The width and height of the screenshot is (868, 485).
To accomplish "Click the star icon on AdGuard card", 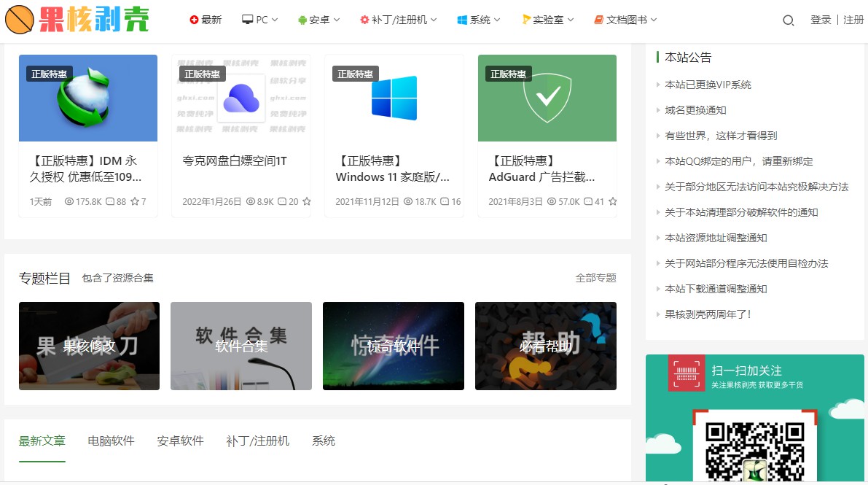I will 612,202.
